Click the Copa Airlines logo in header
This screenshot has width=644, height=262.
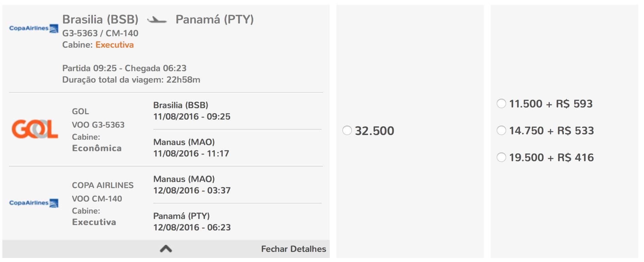[x=34, y=29]
